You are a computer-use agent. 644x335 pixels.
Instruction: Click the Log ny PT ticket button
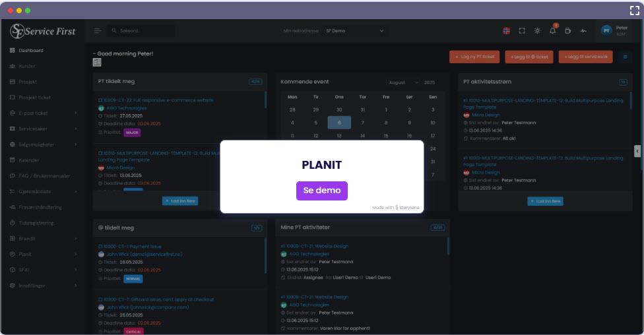point(475,57)
